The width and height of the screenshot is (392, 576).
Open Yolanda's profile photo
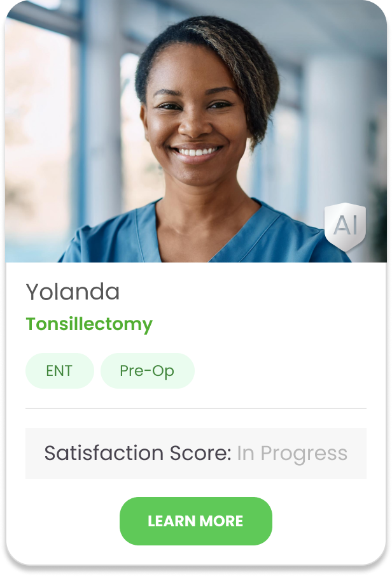pyautogui.click(x=196, y=131)
